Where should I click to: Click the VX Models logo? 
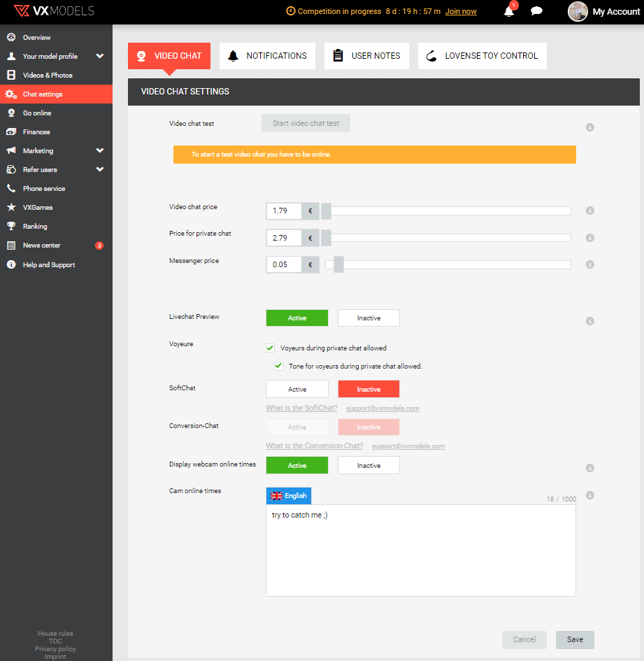point(54,11)
